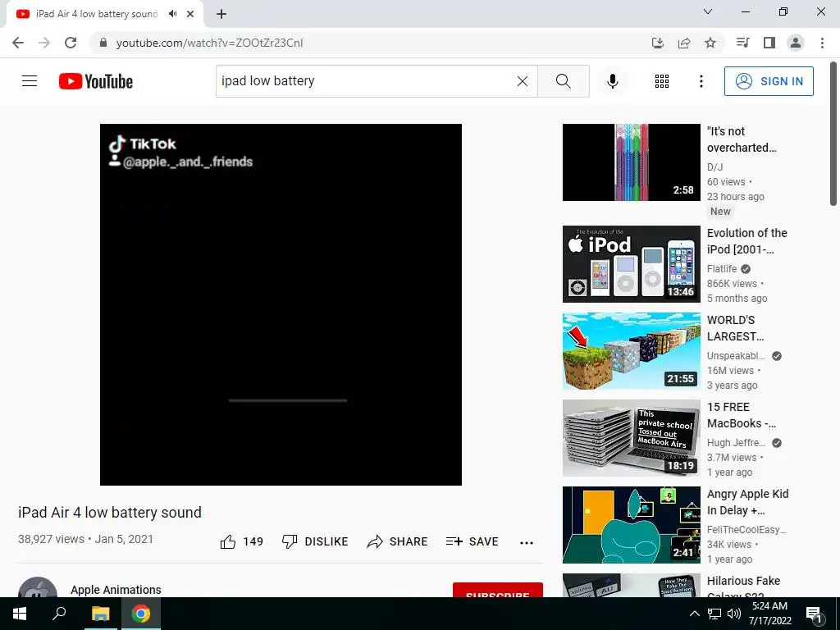Viewport: 840px width, 630px height.
Task: Open the notification center
Action: [814, 614]
